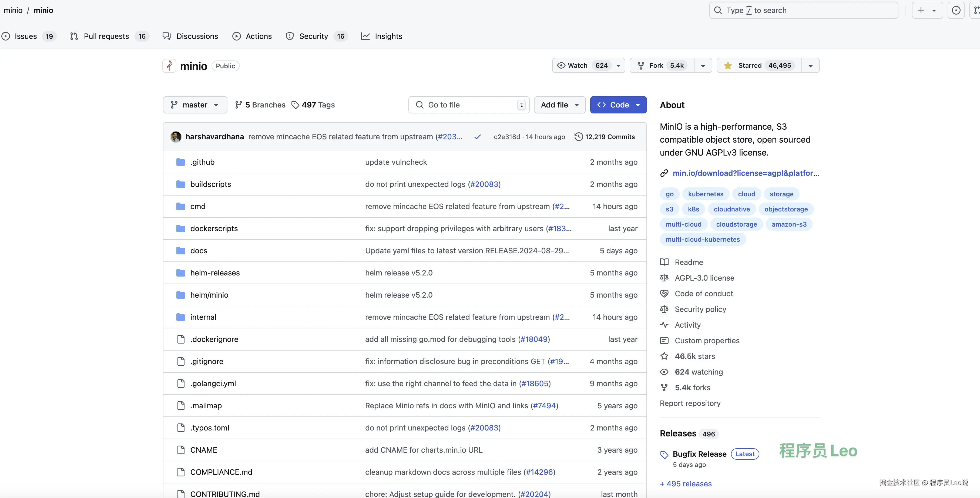
Task: Click the minio repository logo icon
Action: (169, 66)
